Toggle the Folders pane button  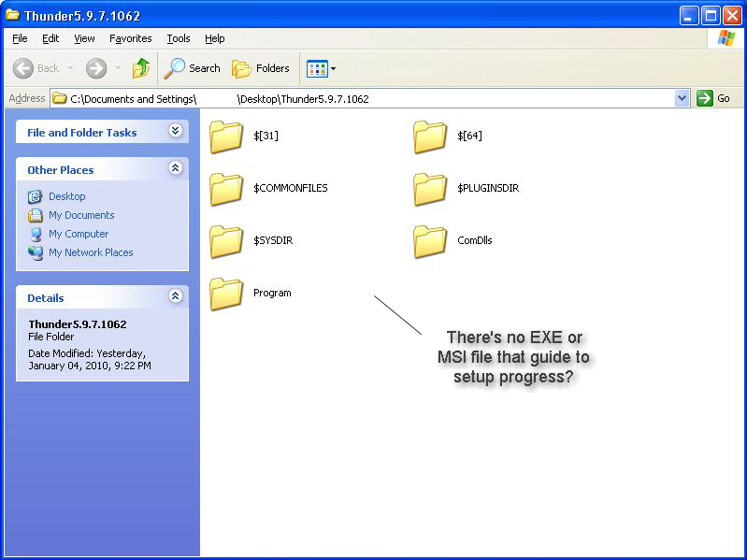click(x=261, y=68)
